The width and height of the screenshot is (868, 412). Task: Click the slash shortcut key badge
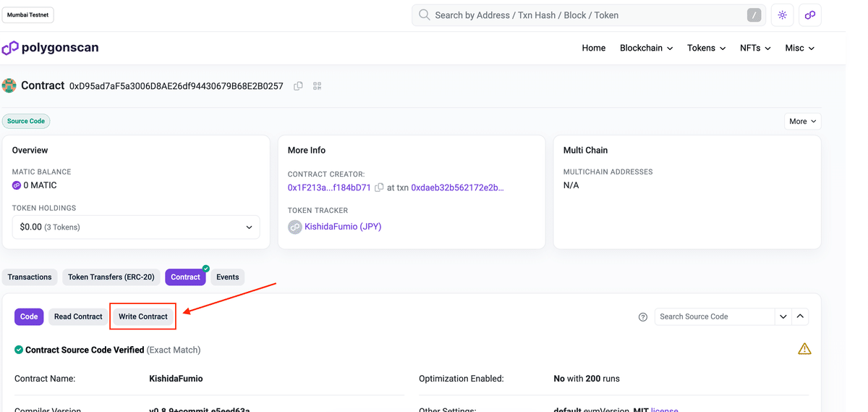[x=754, y=15]
